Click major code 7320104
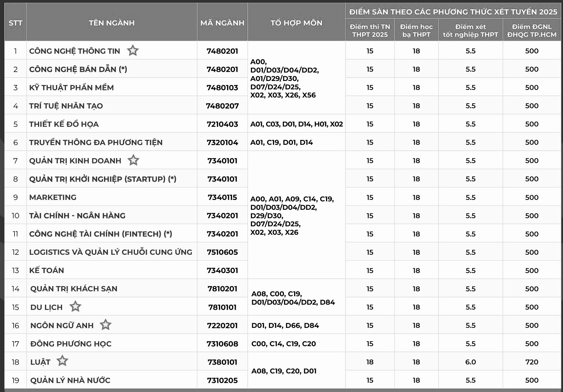This screenshot has width=563, height=392. coord(222,142)
